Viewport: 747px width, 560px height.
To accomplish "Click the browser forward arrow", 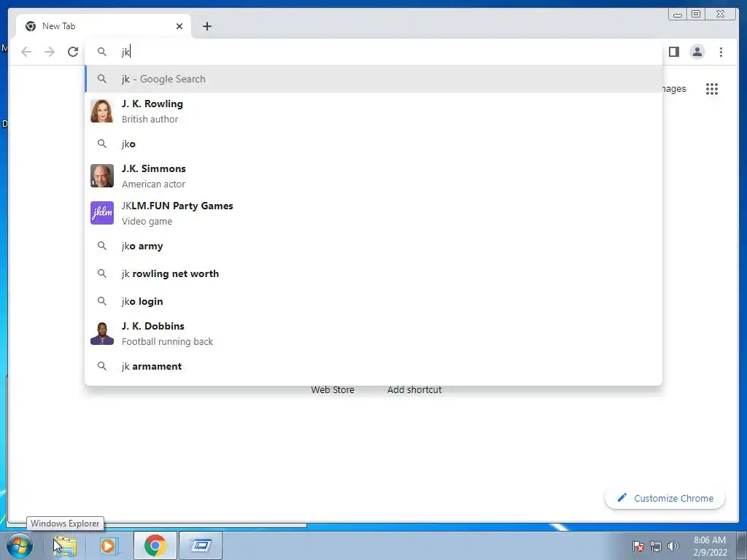I will point(50,52).
